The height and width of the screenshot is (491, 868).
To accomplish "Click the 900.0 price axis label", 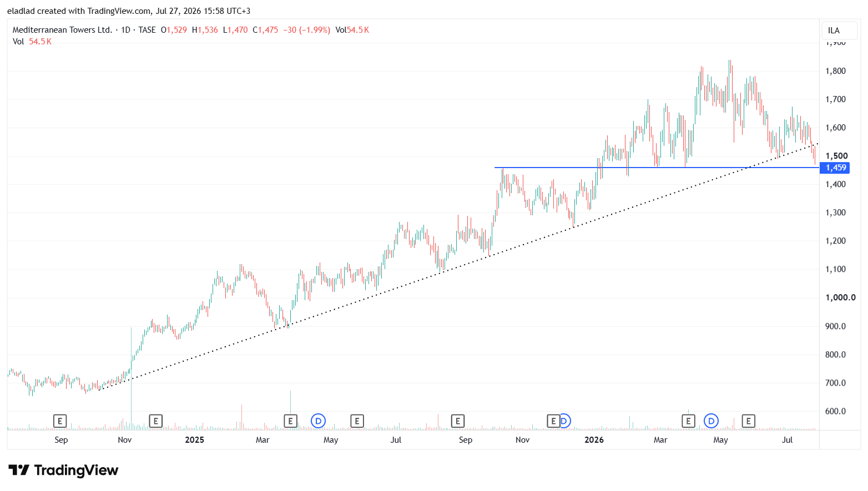I will point(835,326).
